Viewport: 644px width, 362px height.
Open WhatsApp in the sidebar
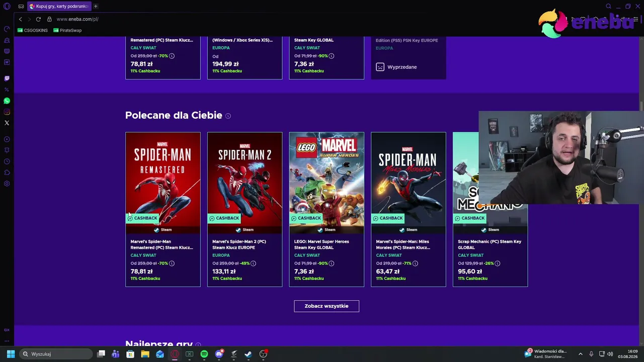click(7, 101)
